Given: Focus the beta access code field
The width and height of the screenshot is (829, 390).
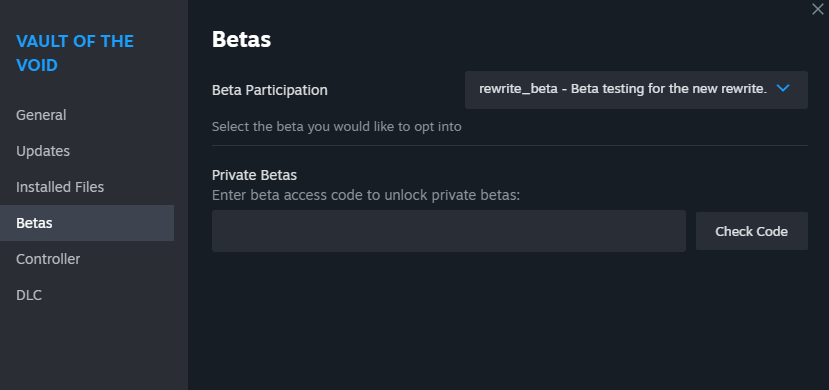Looking at the screenshot, I should [448, 231].
